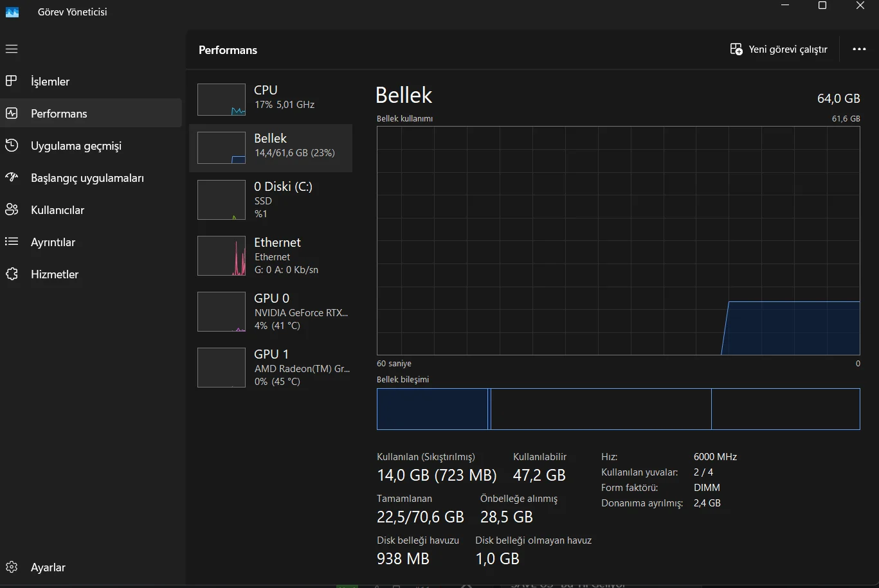The image size is (879, 588).
Task: Run a new task with Yeni görevi çalıştır
Action: 779,49
